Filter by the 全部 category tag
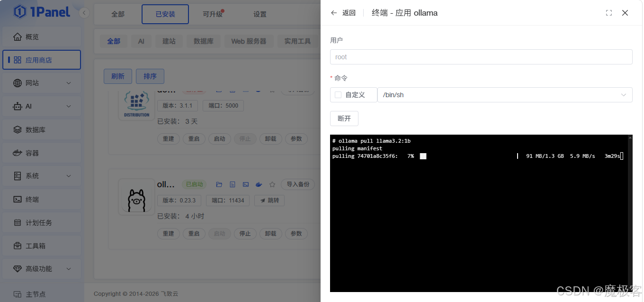This screenshot has width=644, height=302. pyautogui.click(x=114, y=41)
